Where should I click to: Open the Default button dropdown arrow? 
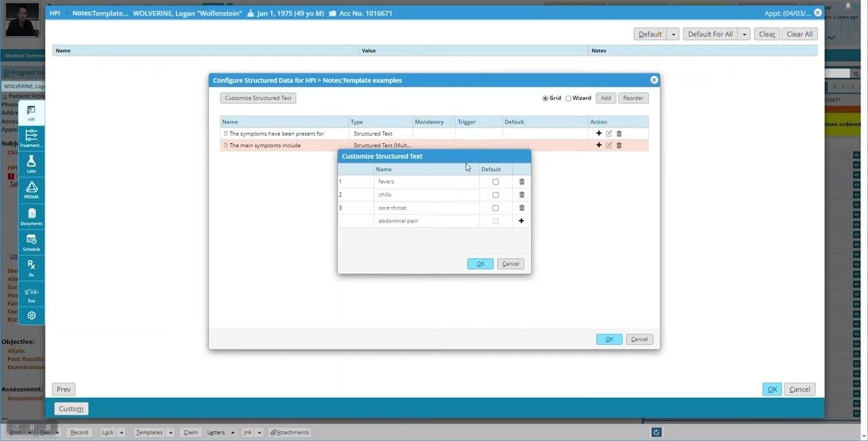pyautogui.click(x=673, y=34)
